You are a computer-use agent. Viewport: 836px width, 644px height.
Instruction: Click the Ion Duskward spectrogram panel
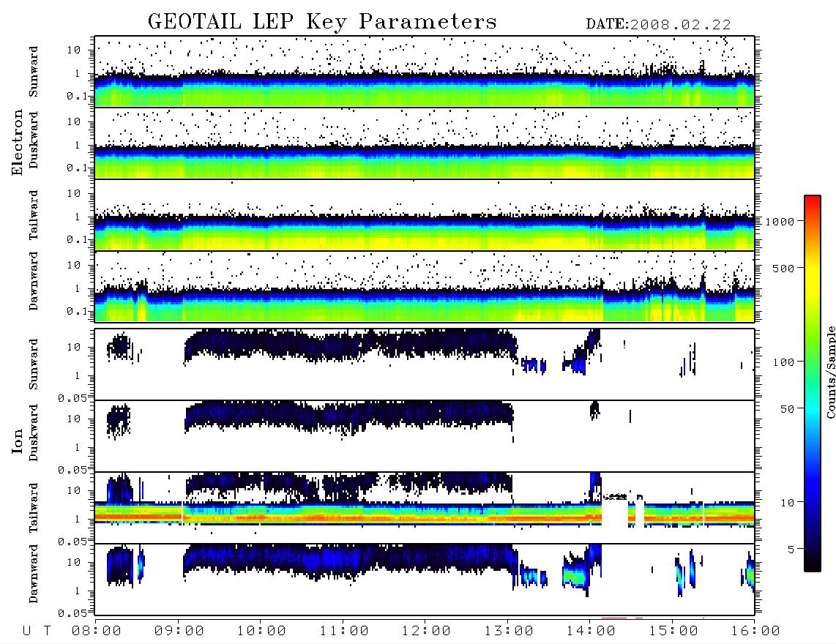[x=425, y=436]
